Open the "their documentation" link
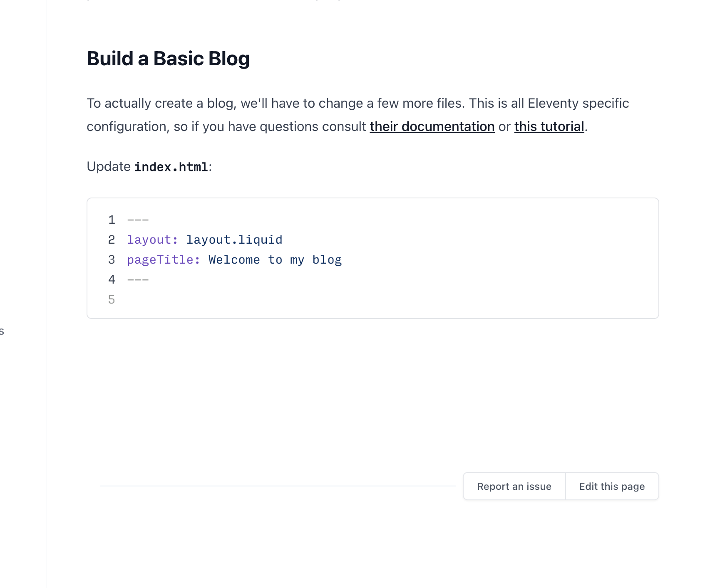720x588 pixels. (x=432, y=126)
